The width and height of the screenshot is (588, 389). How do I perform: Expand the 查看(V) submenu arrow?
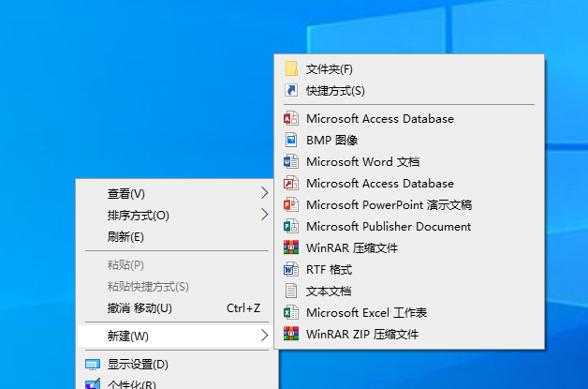pos(265,193)
